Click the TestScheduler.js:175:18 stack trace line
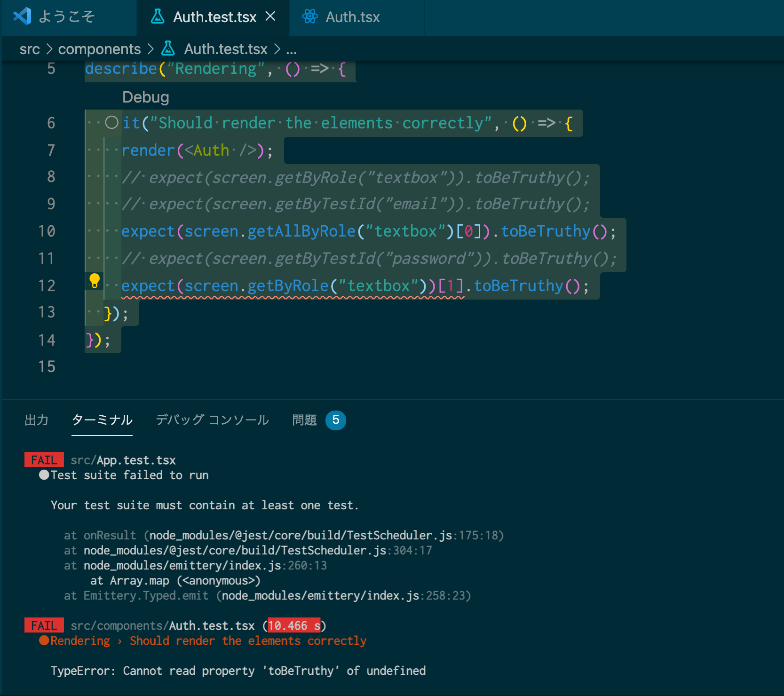 [x=284, y=535]
